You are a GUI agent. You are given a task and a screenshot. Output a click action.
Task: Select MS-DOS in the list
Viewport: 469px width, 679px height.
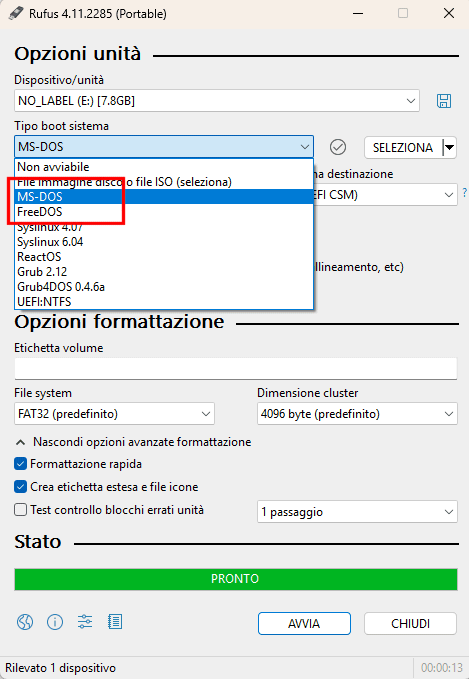click(164, 197)
